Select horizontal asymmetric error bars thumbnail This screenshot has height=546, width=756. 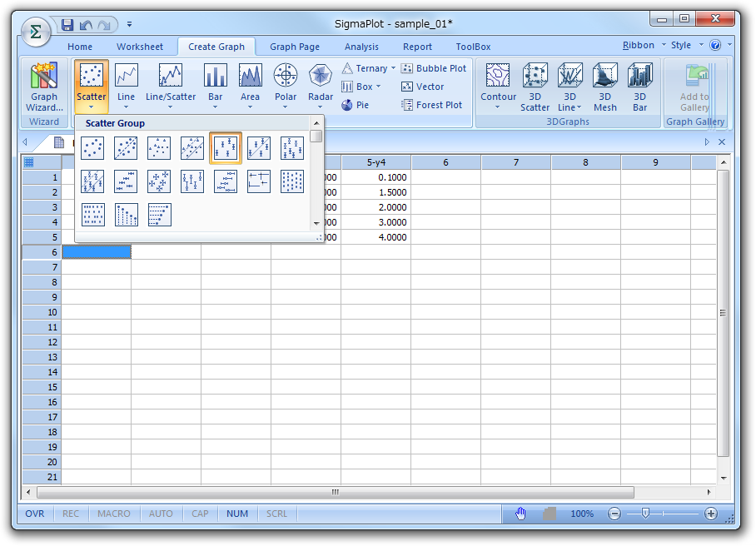point(226,181)
